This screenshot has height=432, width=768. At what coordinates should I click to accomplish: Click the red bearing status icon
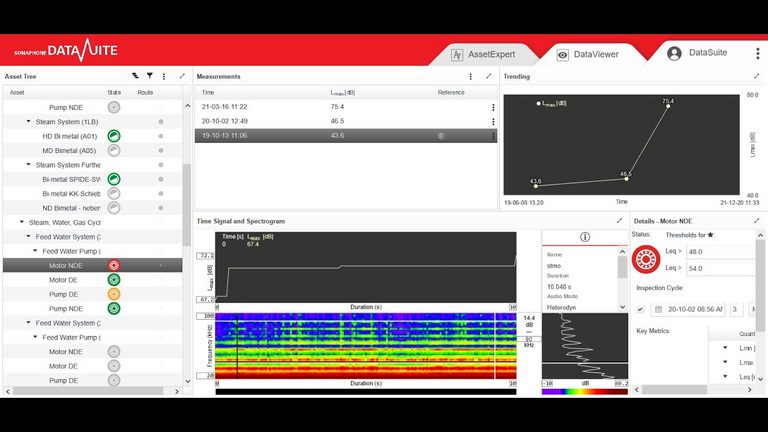[x=647, y=259]
